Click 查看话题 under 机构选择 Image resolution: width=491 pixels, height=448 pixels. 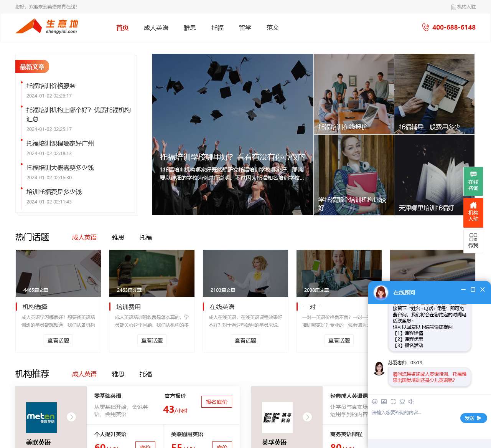pyautogui.click(x=58, y=341)
